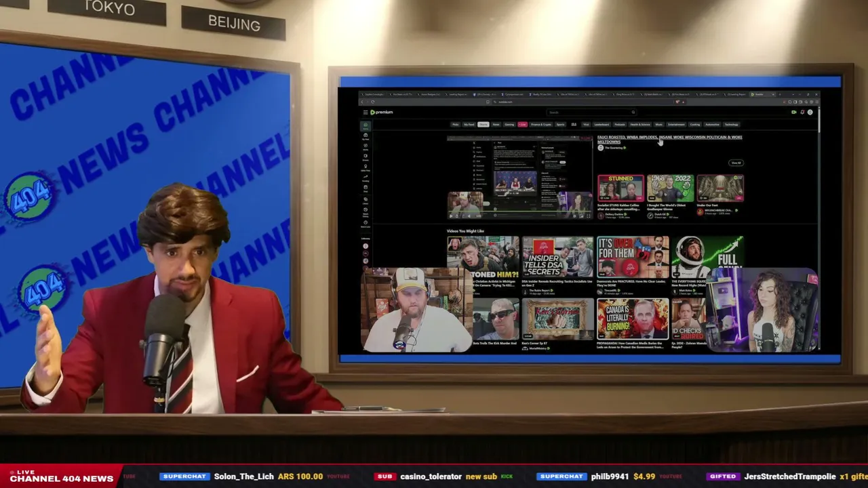Open Editor Picks in the left sidebar
868x488 pixels.
[x=366, y=167]
